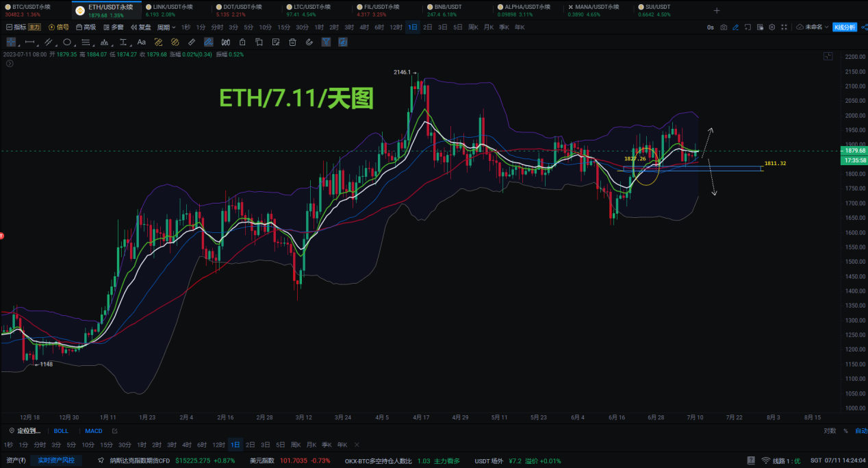Toggle the 主力 indicator badge
The width and height of the screenshot is (868, 468).
(x=34, y=27)
